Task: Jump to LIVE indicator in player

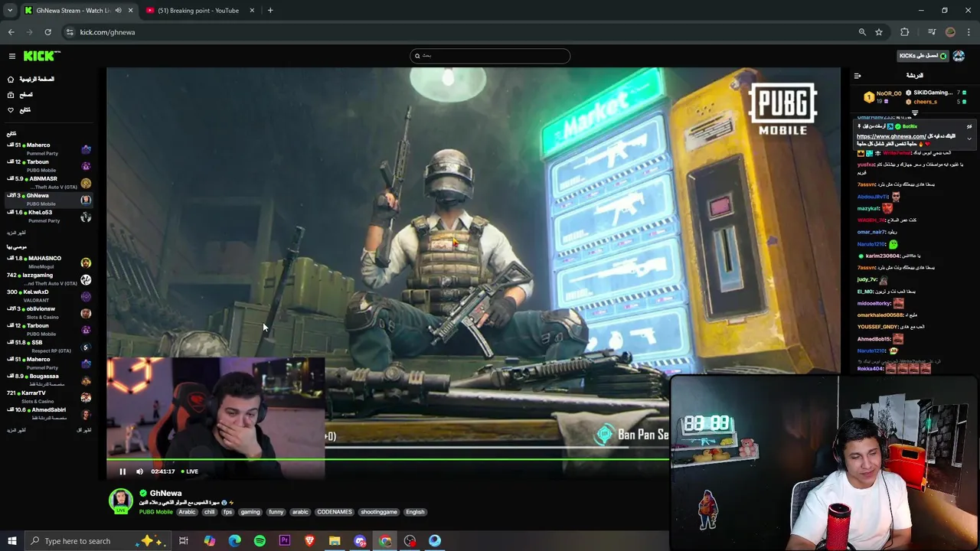Action: coord(189,471)
